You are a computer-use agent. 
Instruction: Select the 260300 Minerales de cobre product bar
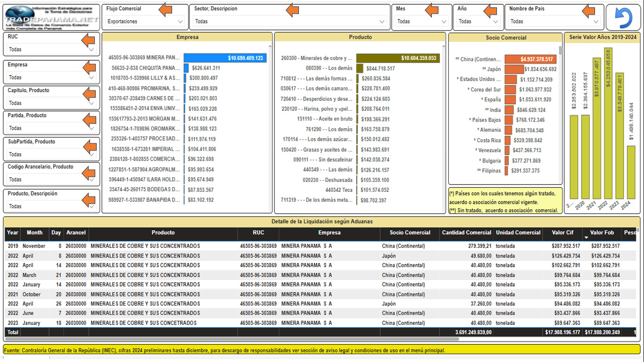[x=398, y=58]
